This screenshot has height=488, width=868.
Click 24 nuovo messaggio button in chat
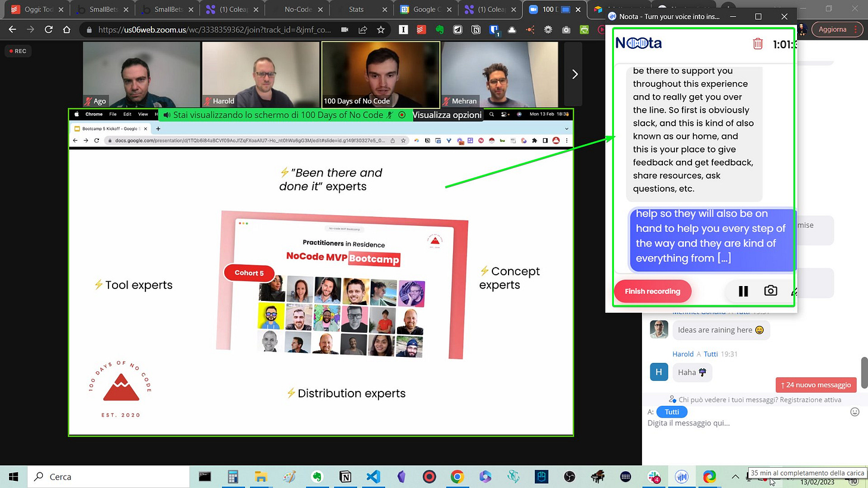tap(816, 385)
